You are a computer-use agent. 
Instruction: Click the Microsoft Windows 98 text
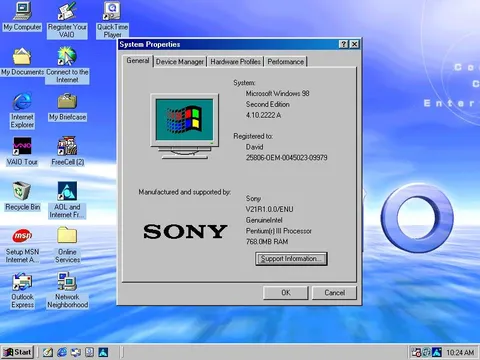click(x=277, y=93)
